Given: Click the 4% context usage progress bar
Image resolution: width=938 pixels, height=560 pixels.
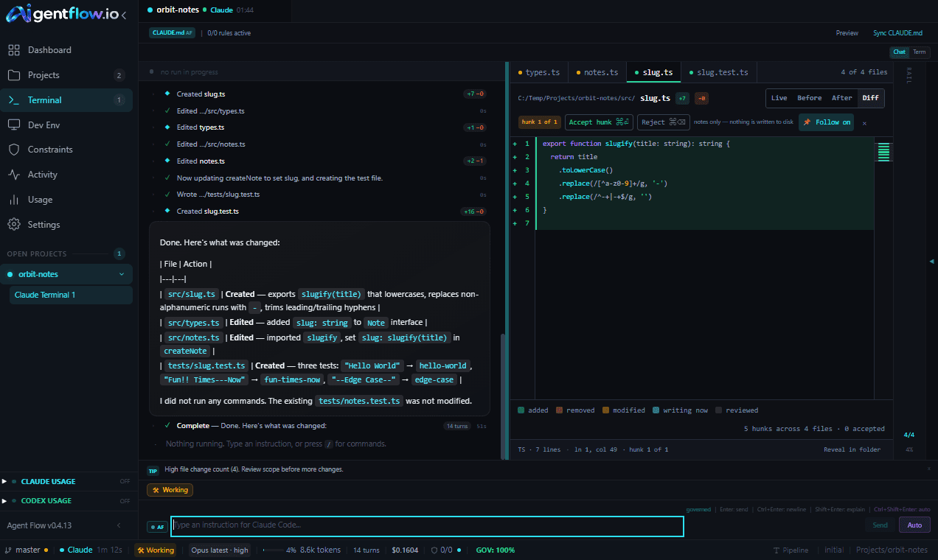Looking at the screenshot, I should click(272, 550).
